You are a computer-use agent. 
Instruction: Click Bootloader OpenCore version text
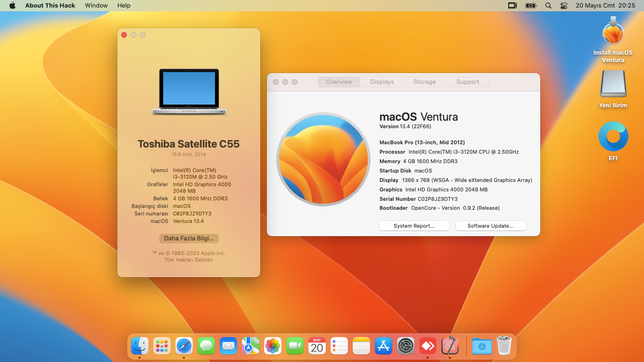(x=439, y=208)
